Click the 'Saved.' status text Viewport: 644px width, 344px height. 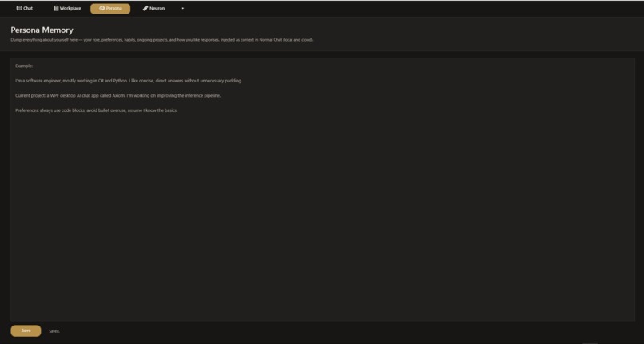pyautogui.click(x=54, y=331)
